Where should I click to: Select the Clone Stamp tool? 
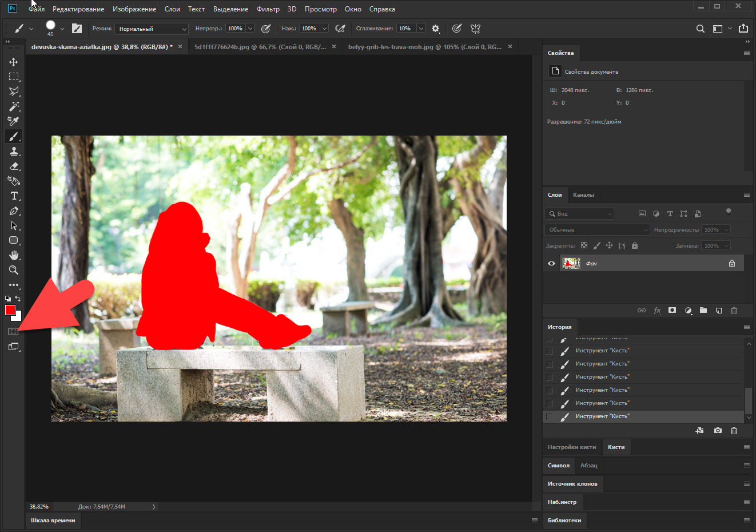(x=14, y=151)
